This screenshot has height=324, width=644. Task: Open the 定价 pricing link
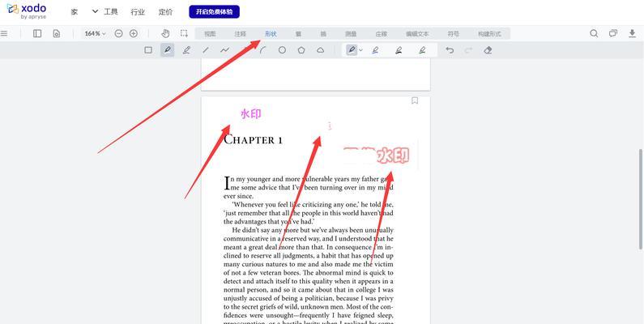click(165, 12)
